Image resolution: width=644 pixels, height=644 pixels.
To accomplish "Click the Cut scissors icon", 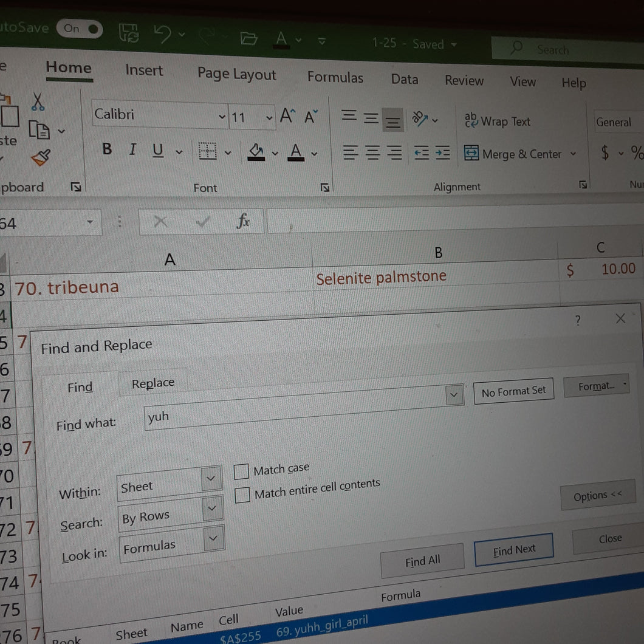I will (x=38, y=101).
